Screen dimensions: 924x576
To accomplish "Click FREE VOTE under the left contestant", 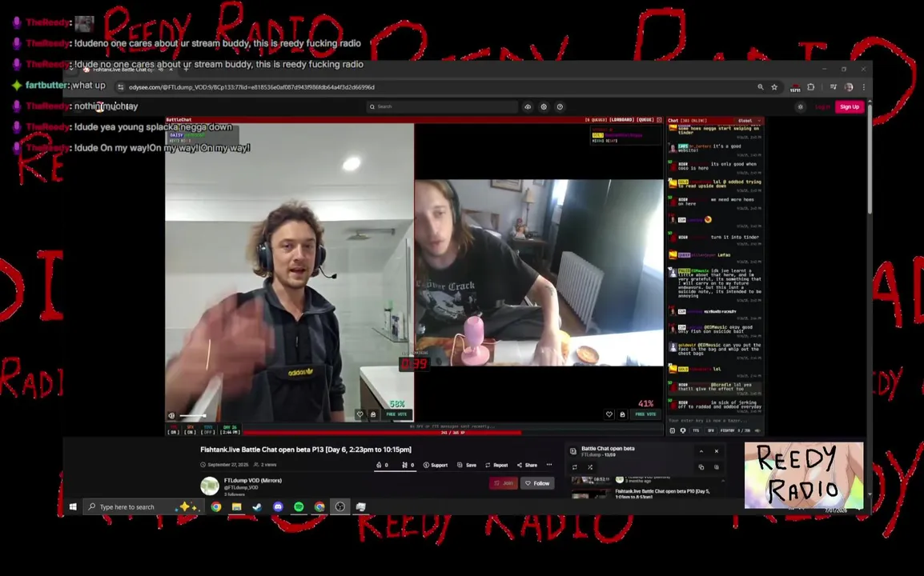I will tap(397, 414).
